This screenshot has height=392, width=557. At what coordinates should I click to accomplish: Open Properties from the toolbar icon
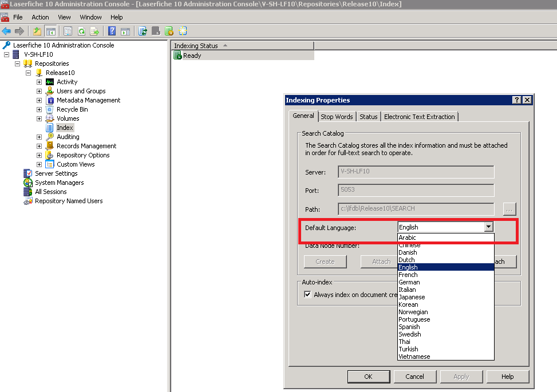pyautogui.click(x=68, y=31)
